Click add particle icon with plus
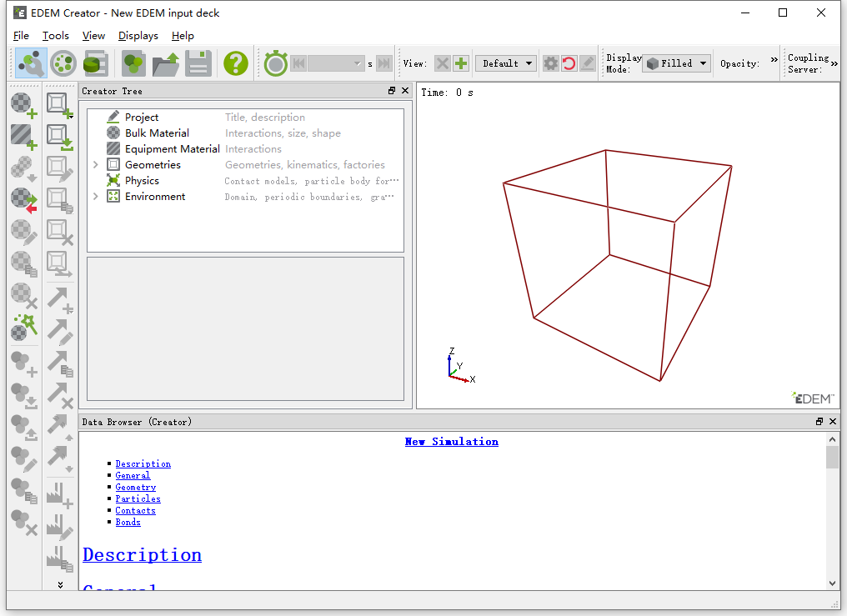 24,364
